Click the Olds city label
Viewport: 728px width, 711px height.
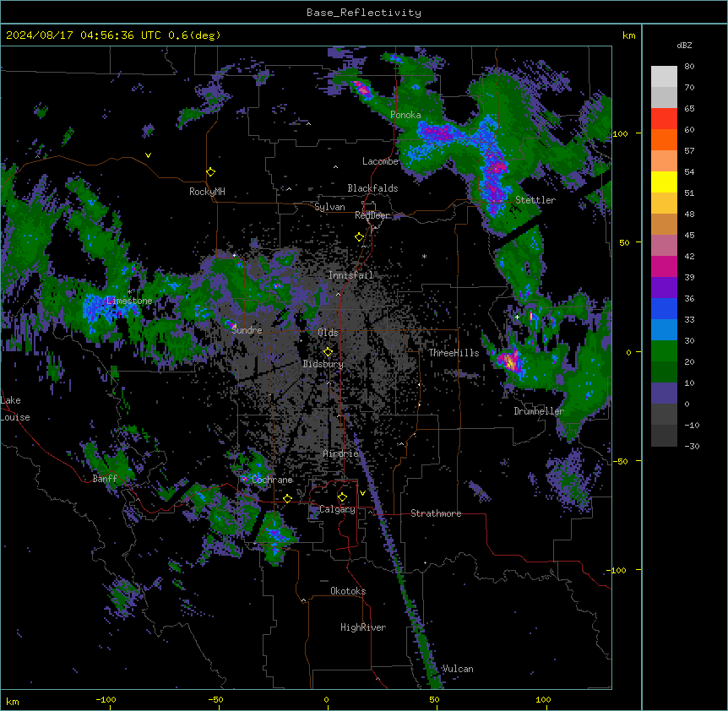(x=328, y=333)
